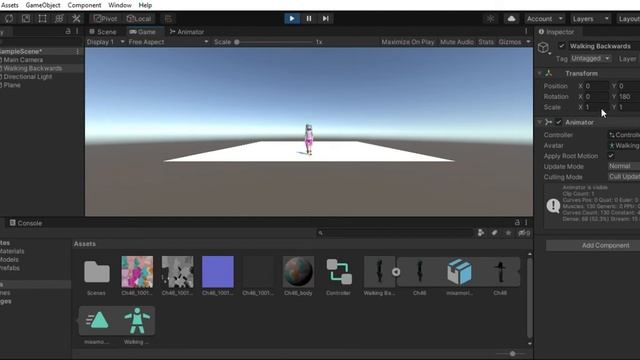Open the SampleScene options kebab menu
The width and height of the screenshot is (640, 360).
click(x=78, y=51)
